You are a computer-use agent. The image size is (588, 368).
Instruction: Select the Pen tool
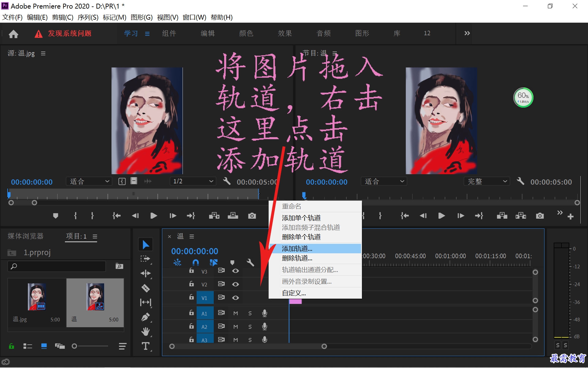[145, 317]
